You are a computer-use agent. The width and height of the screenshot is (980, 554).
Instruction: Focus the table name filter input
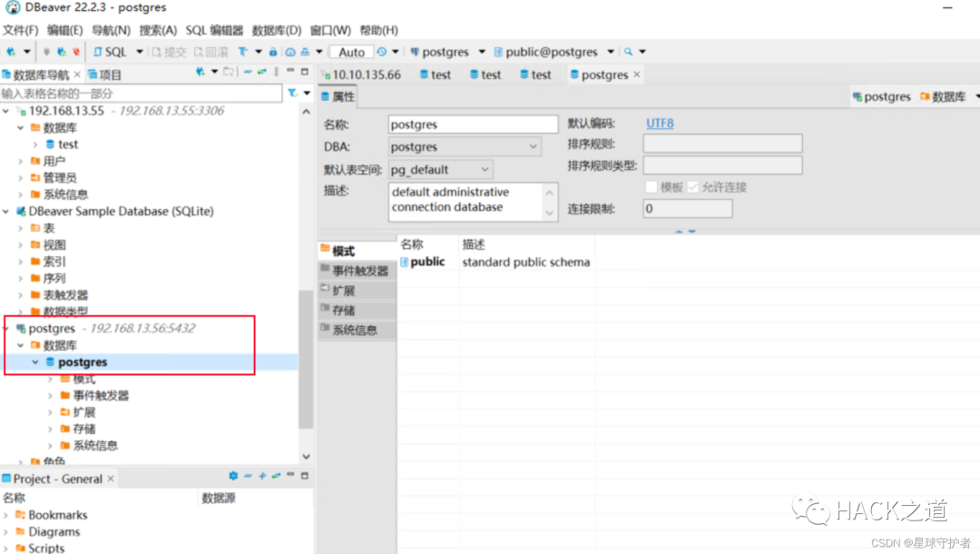coord(141,94)
